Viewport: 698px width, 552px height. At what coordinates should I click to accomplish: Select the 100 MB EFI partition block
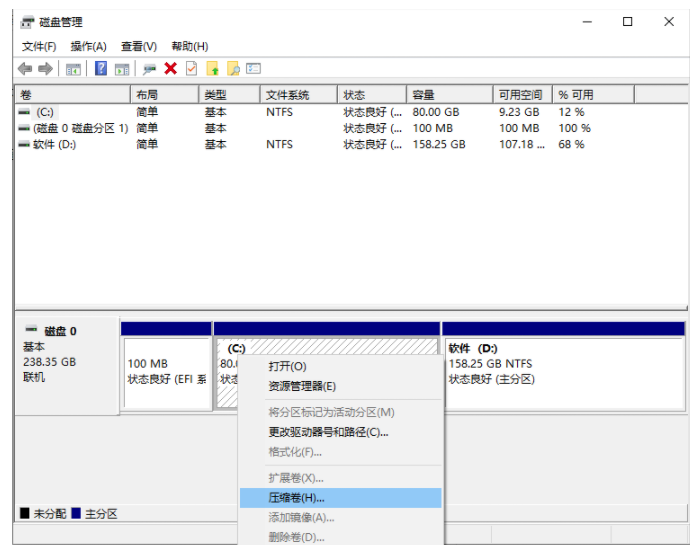pos(166,372)
